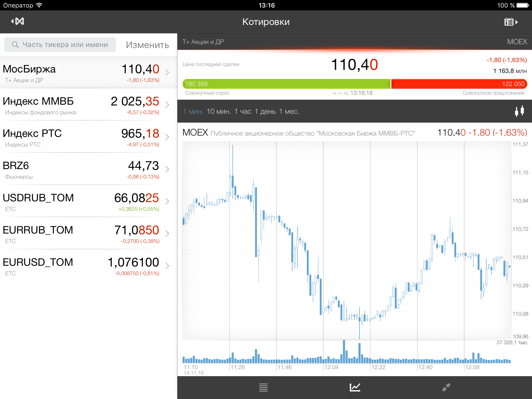Screen dimensions: 532x399
Task: Tap the green aggregate demand bar
Action: 286,84
